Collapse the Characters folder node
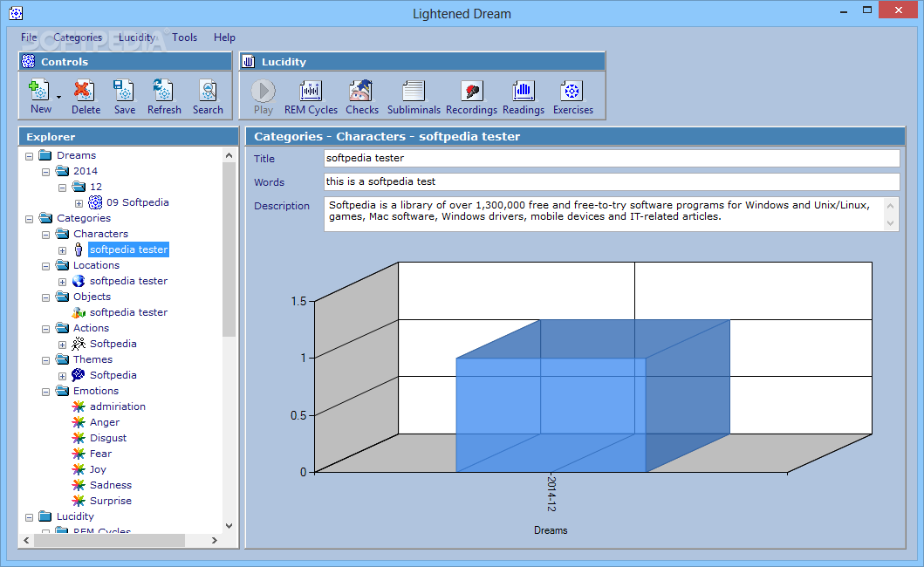Screen dimensions: 924x567 (x=46, y=235)
